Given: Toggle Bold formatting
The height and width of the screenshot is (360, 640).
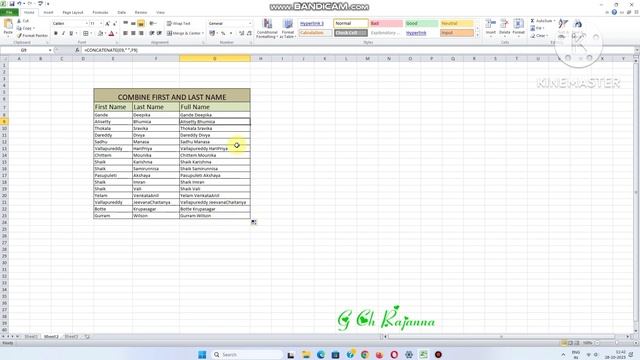Looking at the screenshot, I should 56,33.
